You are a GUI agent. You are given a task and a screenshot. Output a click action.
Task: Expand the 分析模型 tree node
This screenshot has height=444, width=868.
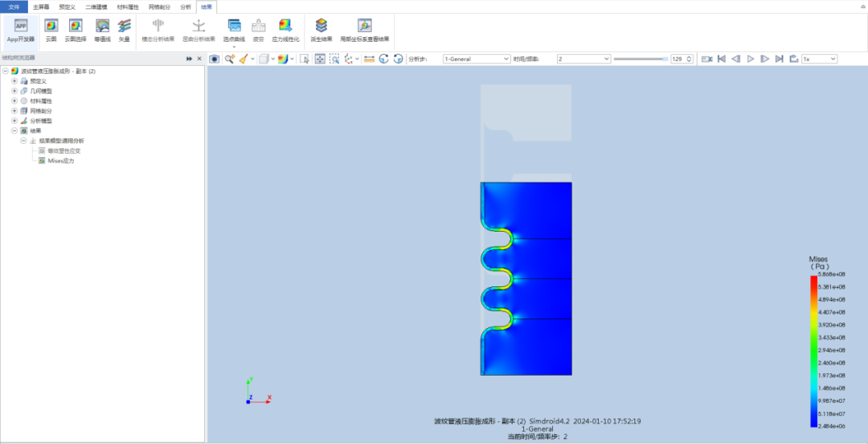[14, 121]
